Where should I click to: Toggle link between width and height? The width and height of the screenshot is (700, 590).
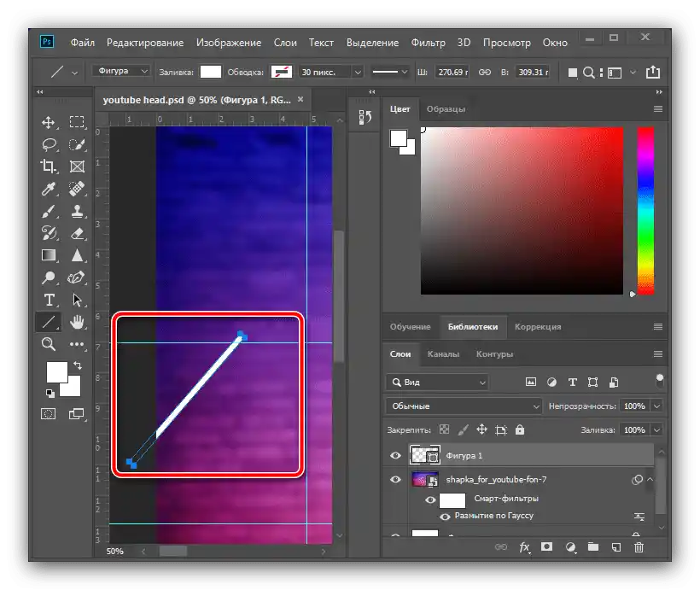coord(484,72)
